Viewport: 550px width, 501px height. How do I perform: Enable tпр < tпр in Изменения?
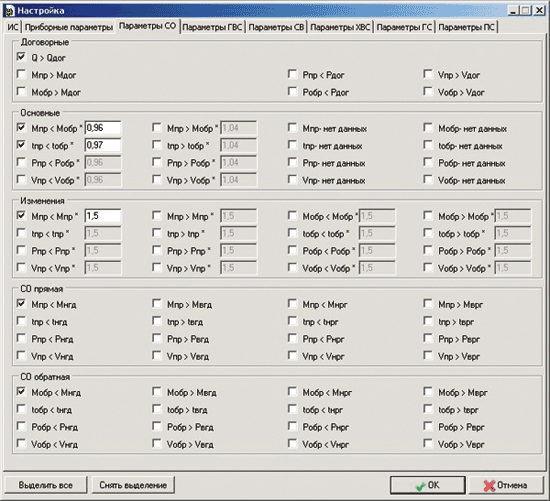click(x=21, y=233)
